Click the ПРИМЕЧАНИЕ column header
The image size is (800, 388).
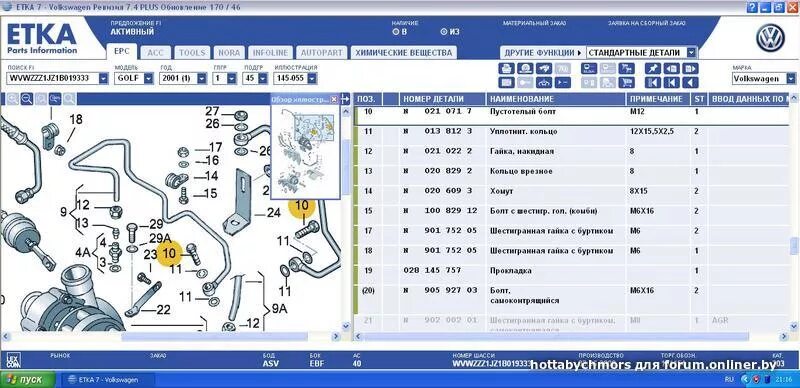(659, 99)
